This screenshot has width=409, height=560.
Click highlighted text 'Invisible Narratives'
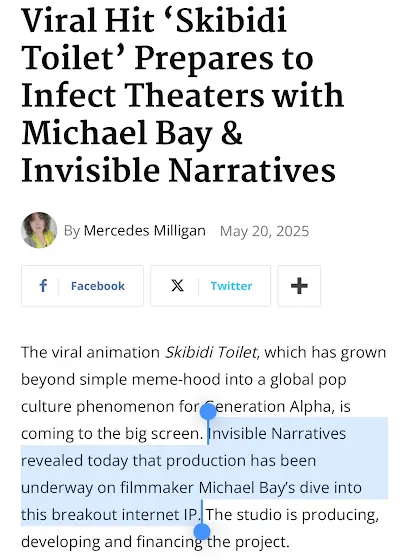277,434
